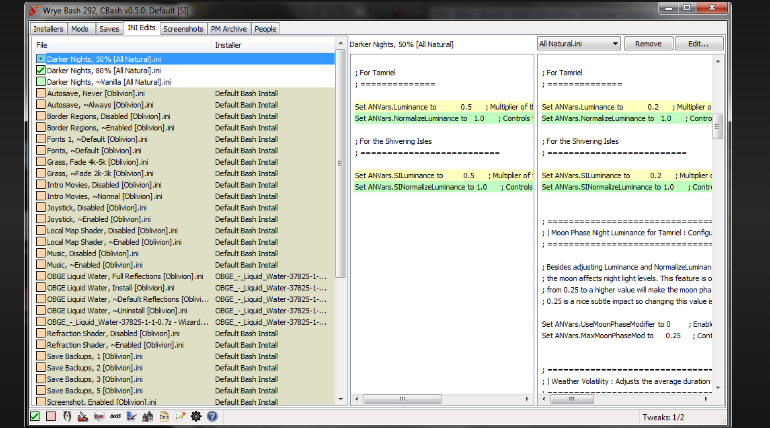Toggle checkbox for Autosave, Never [Oblivion].ini

click(40, 93)
